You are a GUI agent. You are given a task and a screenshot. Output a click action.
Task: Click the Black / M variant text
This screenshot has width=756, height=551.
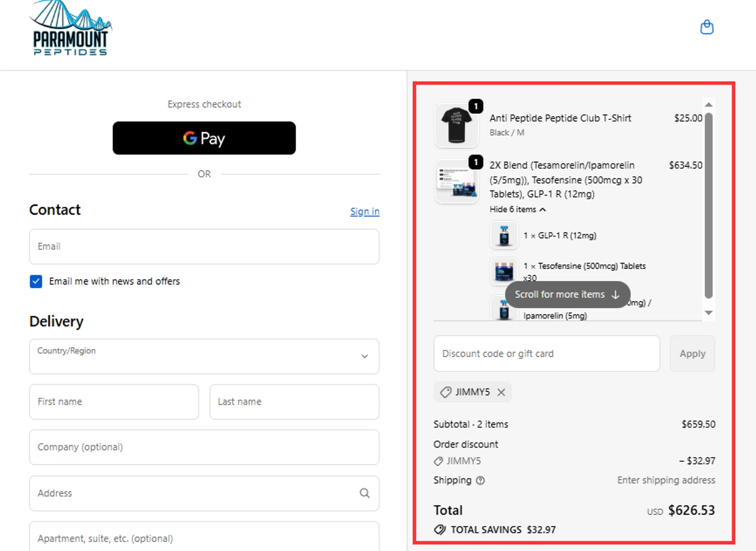(507, 133)
